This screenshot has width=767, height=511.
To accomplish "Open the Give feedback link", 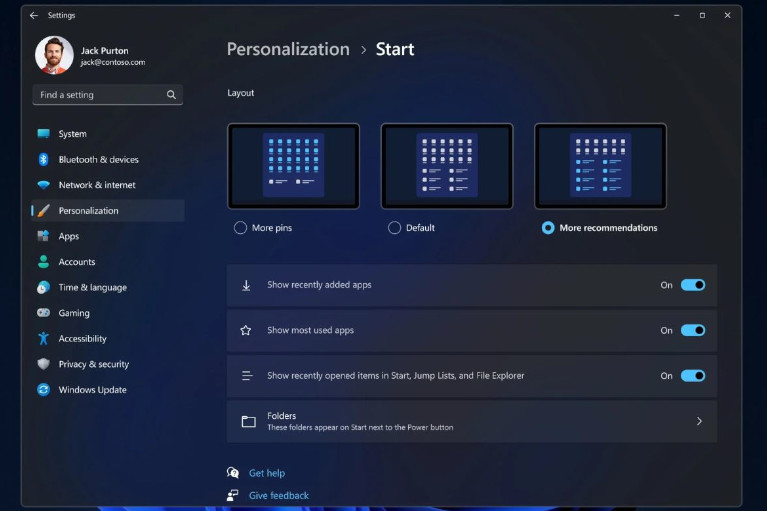I will (x=279, y=495).
